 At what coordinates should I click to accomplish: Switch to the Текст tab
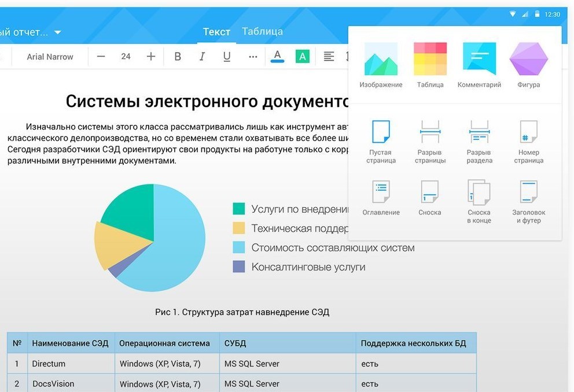click(x=216, y=32)
